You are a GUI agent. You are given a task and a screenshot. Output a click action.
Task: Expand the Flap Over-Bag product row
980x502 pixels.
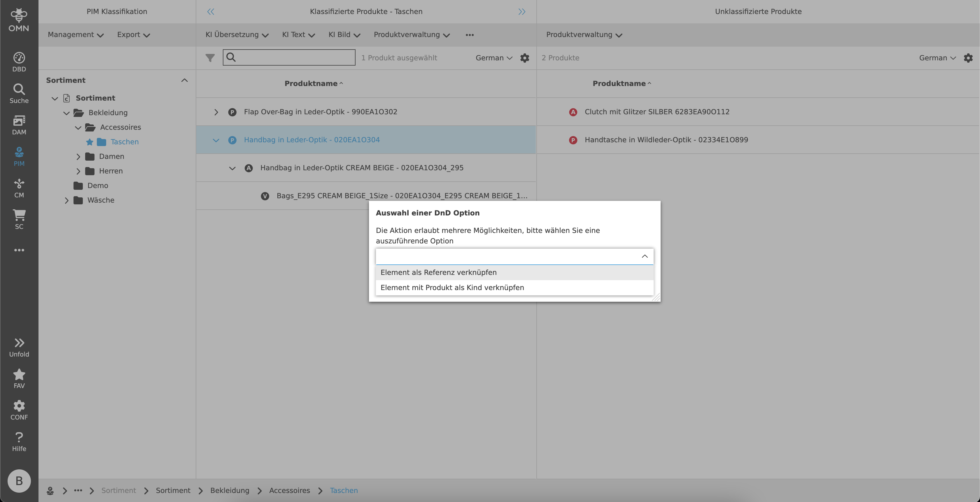coord(216,112)
